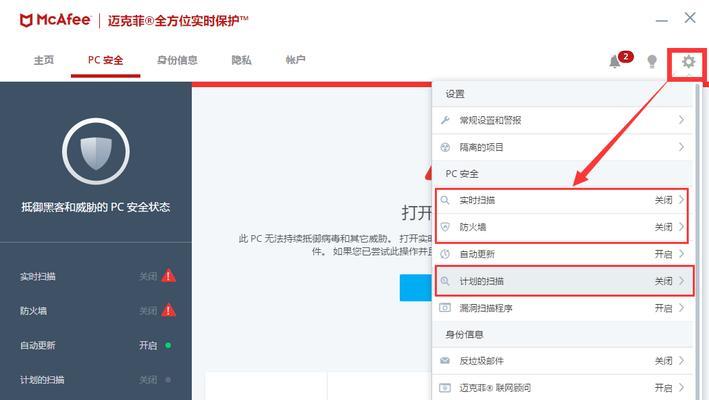Screen dimensions: 709x400
Task: Open the notifications bell icon
Action: pyautogui.click(x=614, y=61)
